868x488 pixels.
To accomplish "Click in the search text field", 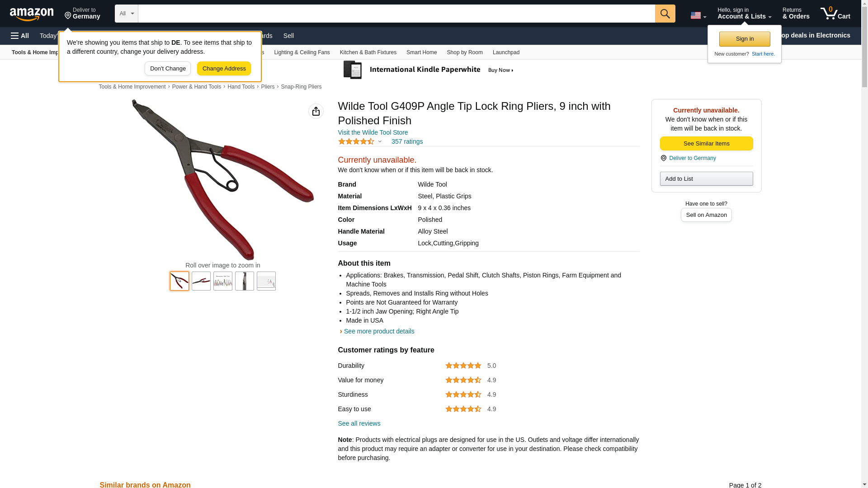I will pyautogui.click(x=396, y=14).
